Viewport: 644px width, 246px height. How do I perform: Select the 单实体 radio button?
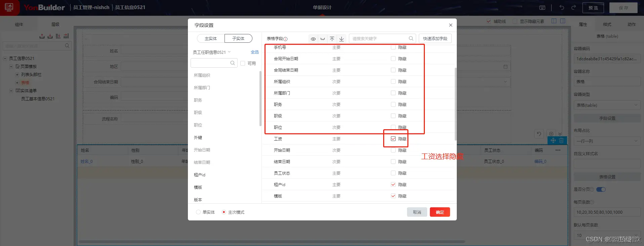tap(198, 212)
